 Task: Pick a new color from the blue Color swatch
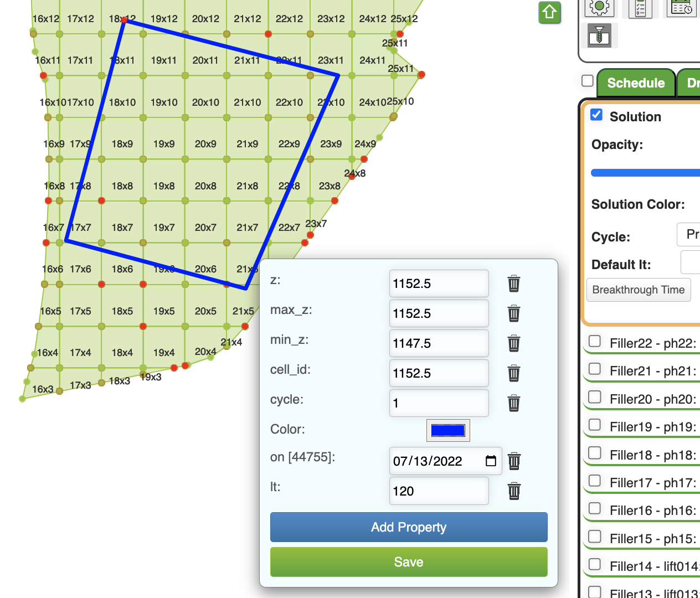pyautogui.click(x=447, y=430)
